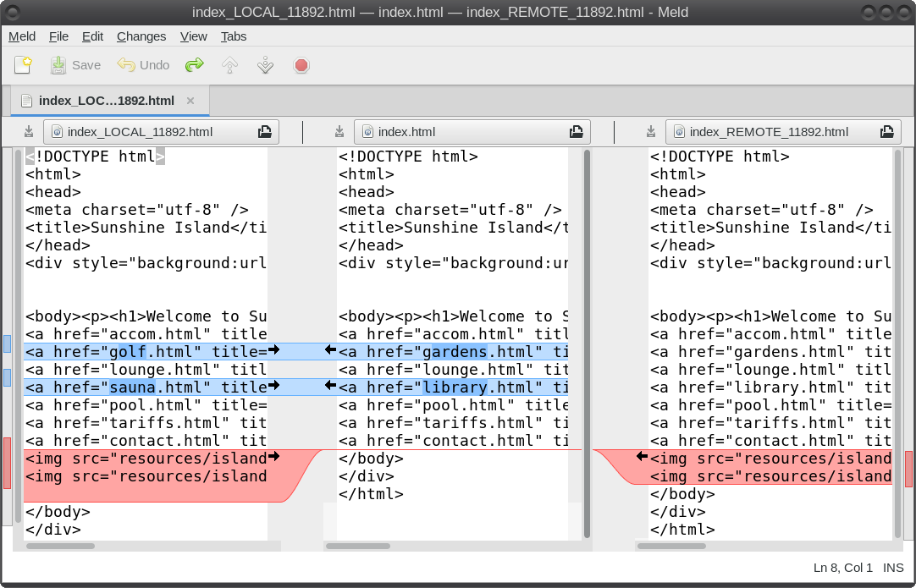Image resolution: width=916 pixels, height=588 pixels.
Task: Click the red Stop icon in toolbar
Action: [301, 65]
